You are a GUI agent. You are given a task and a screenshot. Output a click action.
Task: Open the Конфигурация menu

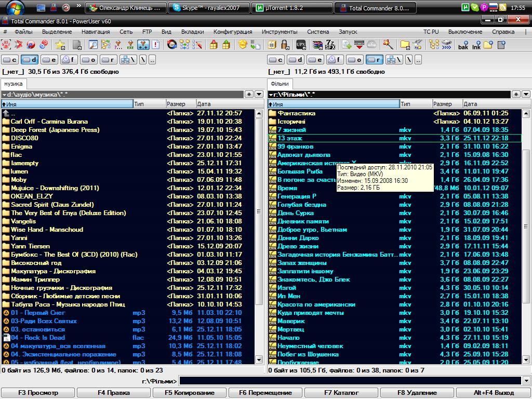coord(233,32)
